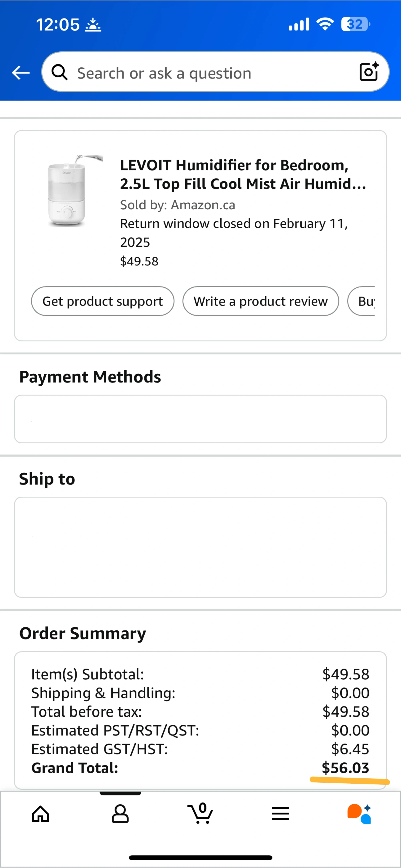This screenshot has height=868, width=401.
Task: Open the hamburger menu icon
Action: (280, 814)
